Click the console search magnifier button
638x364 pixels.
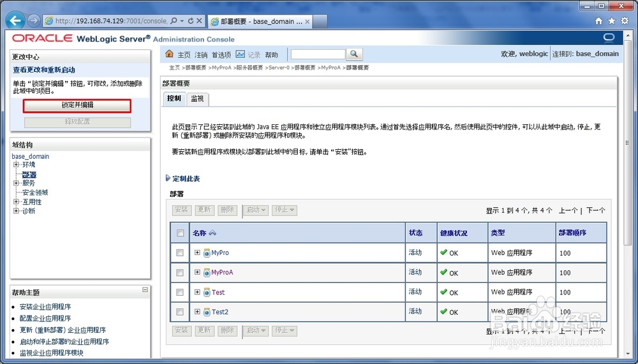pyautogui.click(x=354, y=54)
